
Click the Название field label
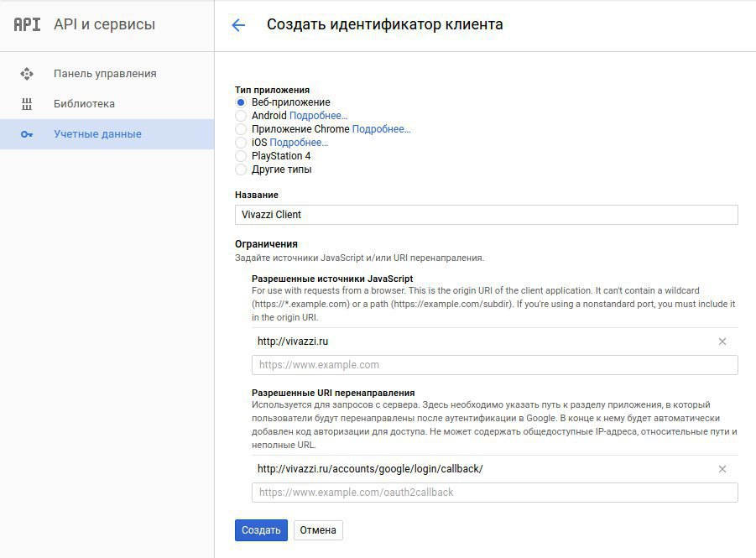pos(257,195)
